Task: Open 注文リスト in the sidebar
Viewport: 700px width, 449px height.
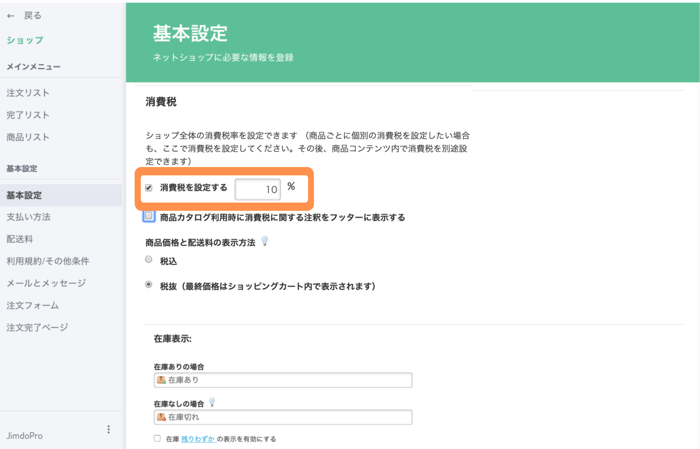Action: click(x=28, y=93)
